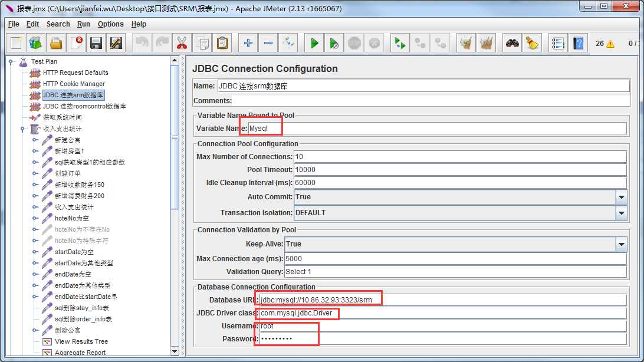Open the Edit menu

point(33,24)
